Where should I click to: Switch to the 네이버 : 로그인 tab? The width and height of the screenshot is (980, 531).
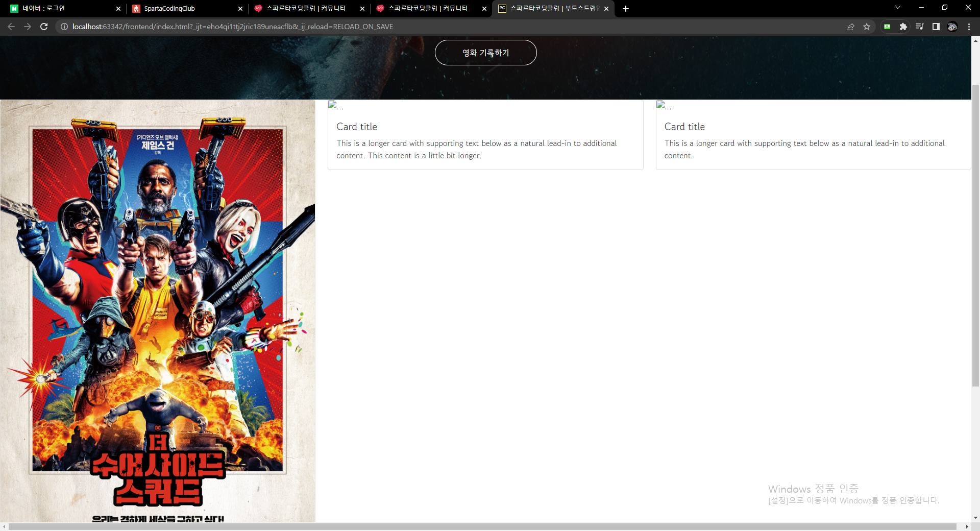point(65,9)
